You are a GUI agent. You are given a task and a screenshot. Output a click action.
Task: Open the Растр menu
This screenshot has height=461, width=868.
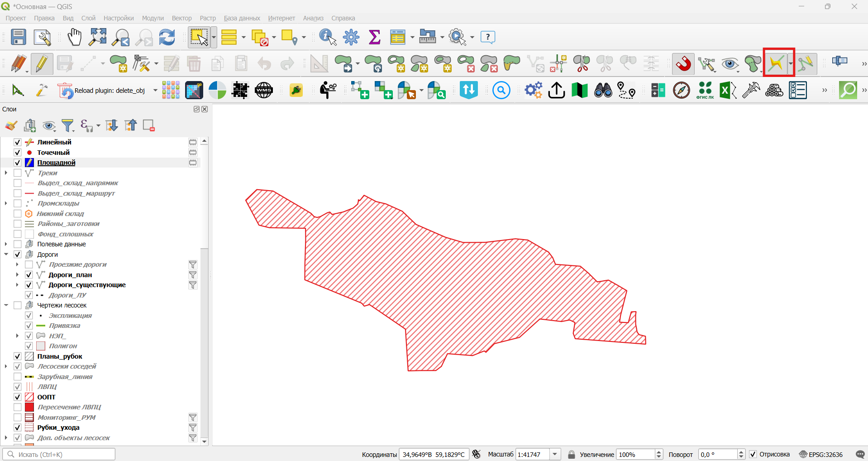[208, 18]
